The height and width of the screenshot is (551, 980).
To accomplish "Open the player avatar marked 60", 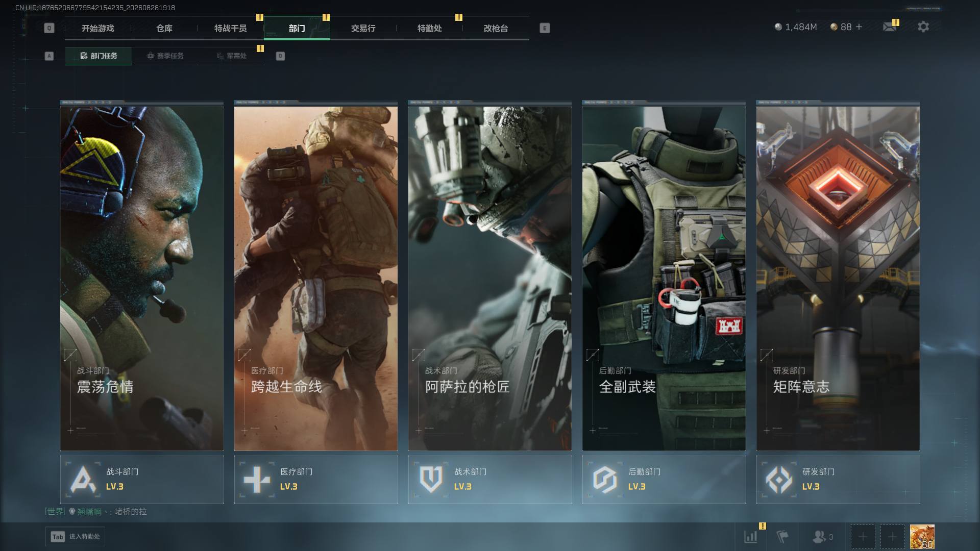I will coord(922,537).
